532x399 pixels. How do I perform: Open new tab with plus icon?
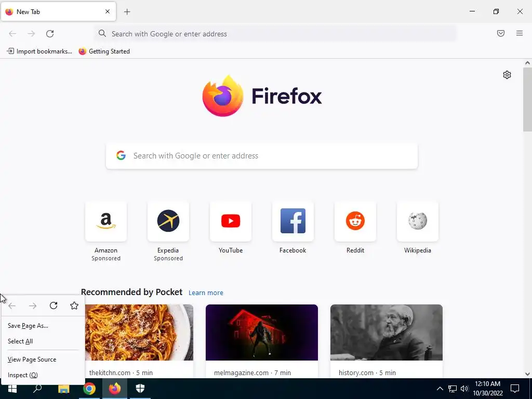click(127, 12)
